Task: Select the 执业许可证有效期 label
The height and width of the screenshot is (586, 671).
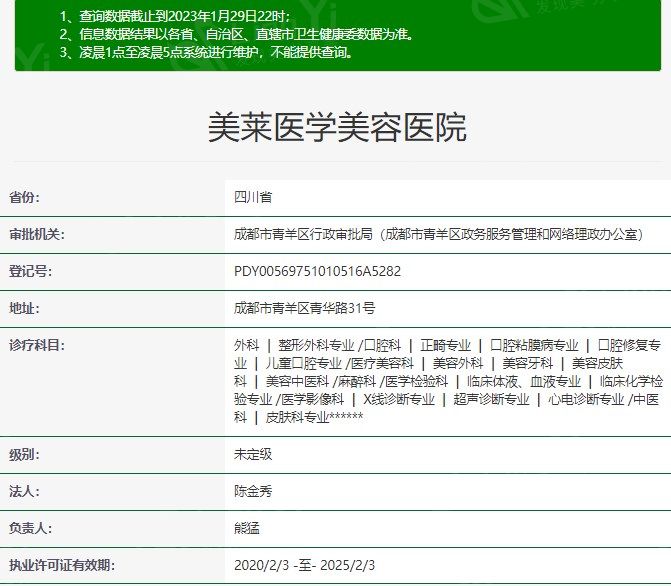Action: [62, 565]
